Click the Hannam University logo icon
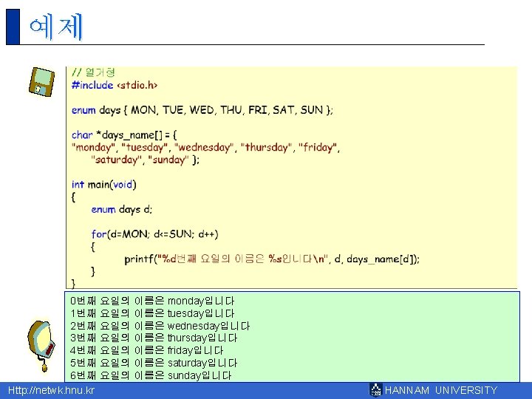The height and width of the screenshot is (399, 532). [x=375, y=390]
